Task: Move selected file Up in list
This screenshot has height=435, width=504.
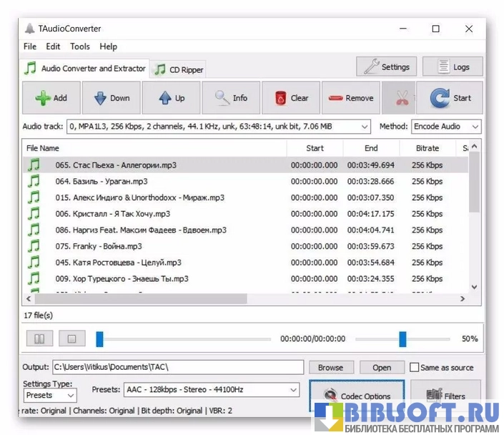Action: 171,98
